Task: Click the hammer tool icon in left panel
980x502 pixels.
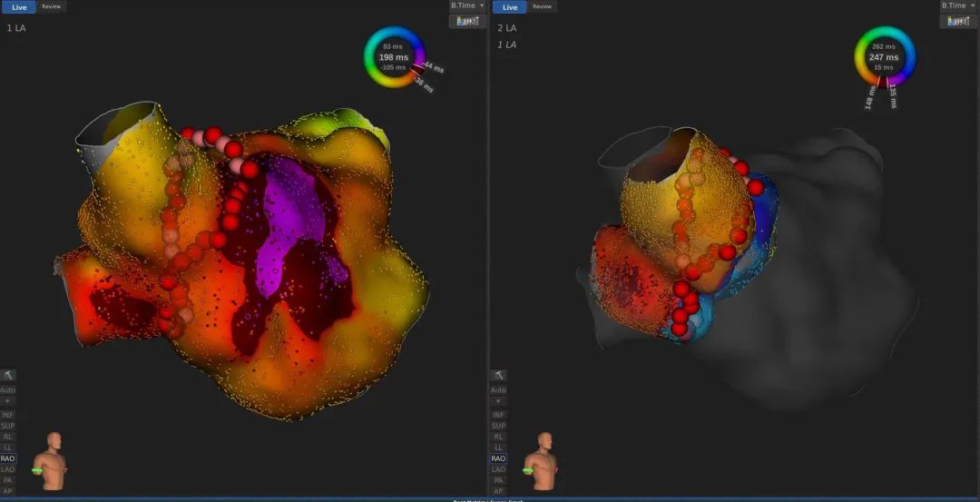Action: click(8, 375)
